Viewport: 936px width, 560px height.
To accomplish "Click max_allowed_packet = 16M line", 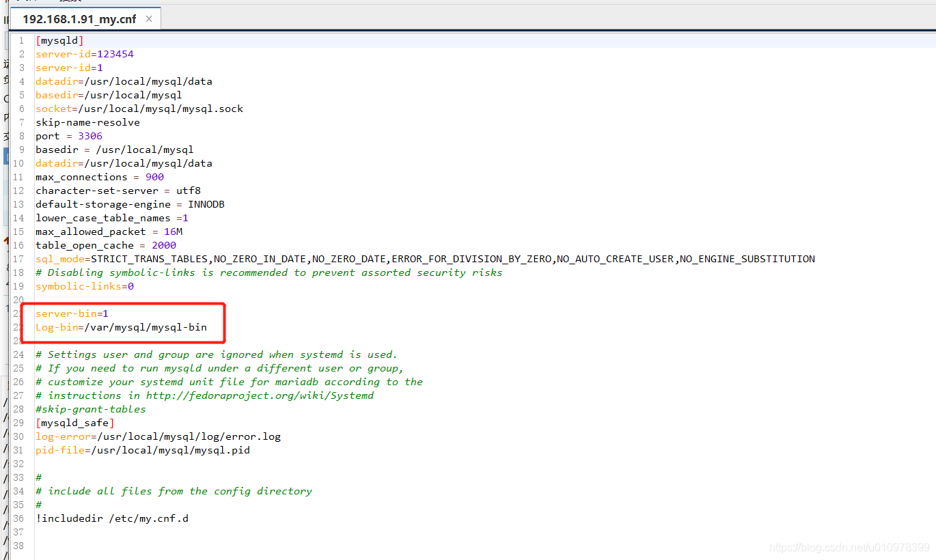I will [x=109, y=232].
